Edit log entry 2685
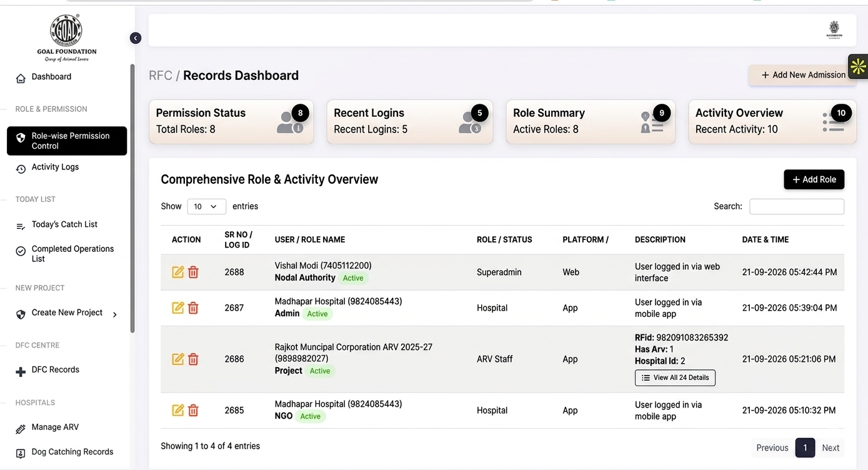This screenshot has width=868, height=470. click(x=178, y=410)
